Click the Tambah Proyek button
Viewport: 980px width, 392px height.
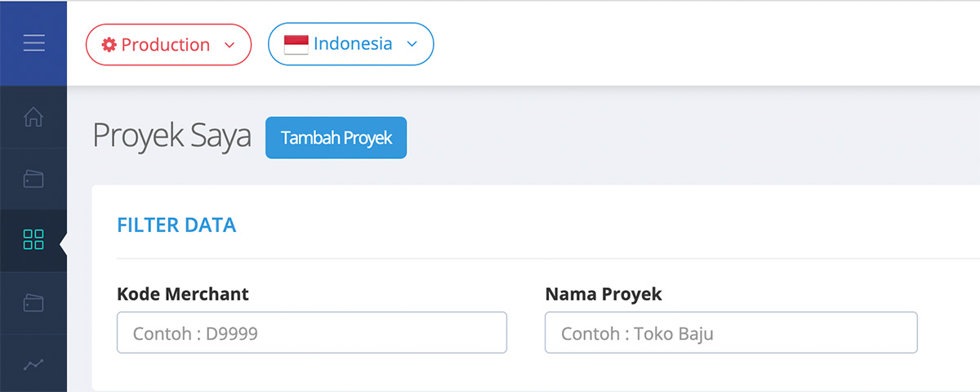336,137
